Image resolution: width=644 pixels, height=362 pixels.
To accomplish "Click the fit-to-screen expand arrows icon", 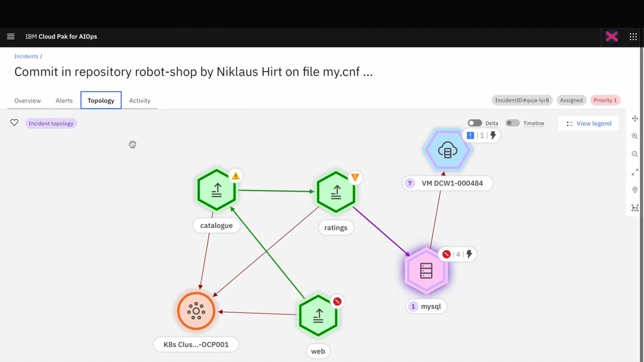I will click(634, 172).
